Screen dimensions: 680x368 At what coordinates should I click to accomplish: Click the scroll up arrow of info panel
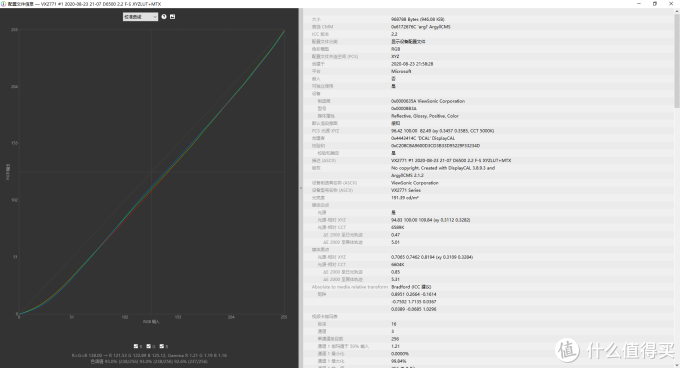tap(677, 11)
